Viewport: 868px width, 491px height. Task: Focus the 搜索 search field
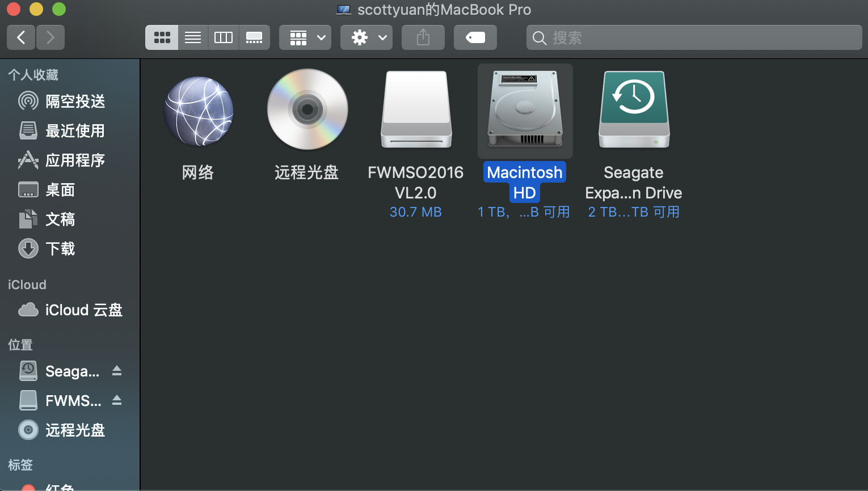[x=694, y=37]
